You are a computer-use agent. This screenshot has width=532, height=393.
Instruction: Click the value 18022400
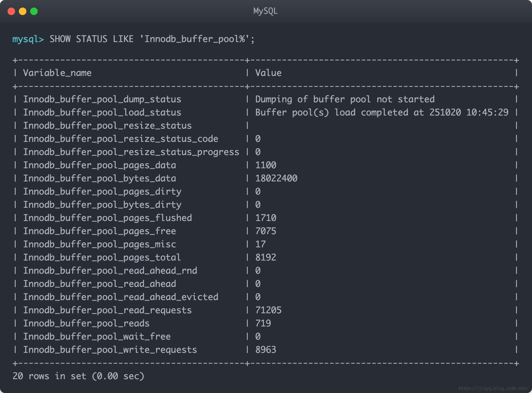pos(276,179)
